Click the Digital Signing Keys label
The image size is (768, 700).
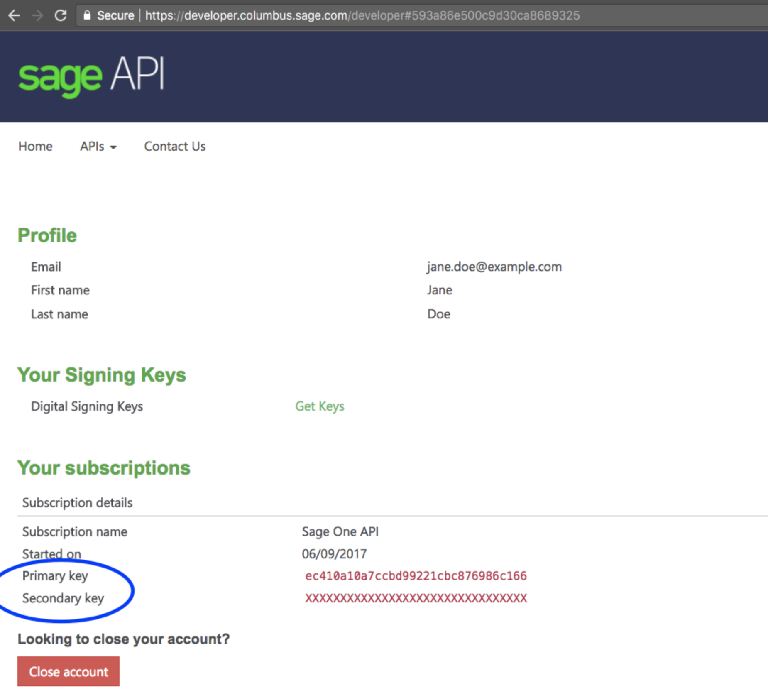click(x=87, y=406)
